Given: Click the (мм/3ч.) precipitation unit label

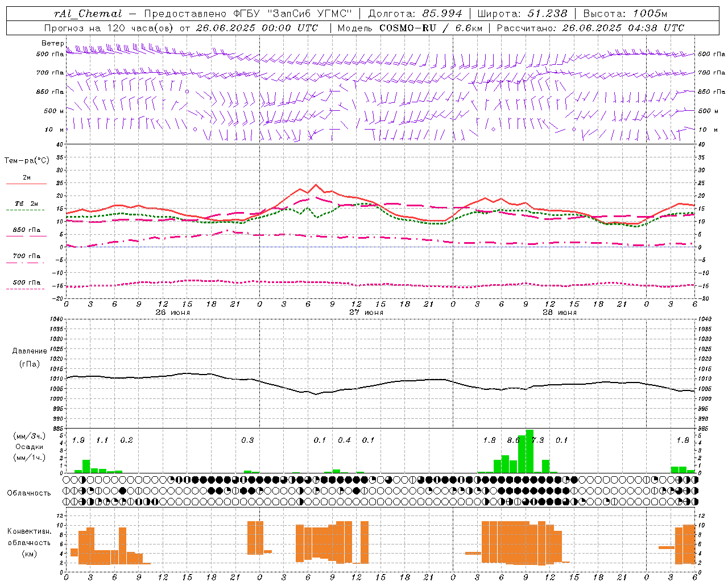Looking at the screenshot, I should click(x=29, y=436).
